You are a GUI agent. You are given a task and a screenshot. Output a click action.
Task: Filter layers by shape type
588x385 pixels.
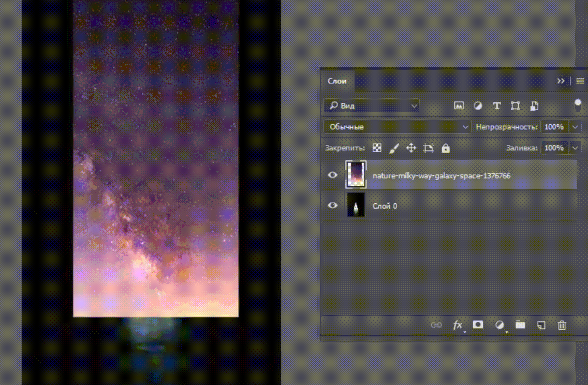click(515, 106)
